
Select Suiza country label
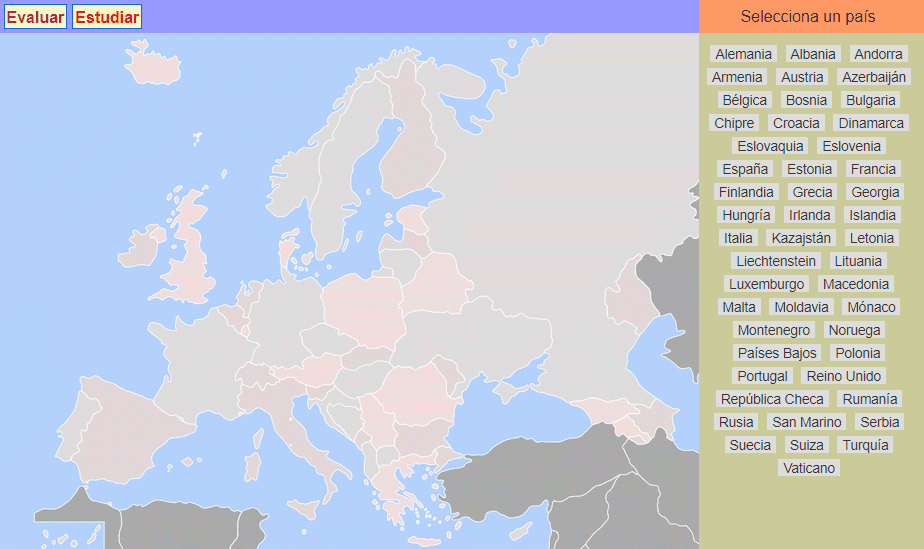pos(806,444)
